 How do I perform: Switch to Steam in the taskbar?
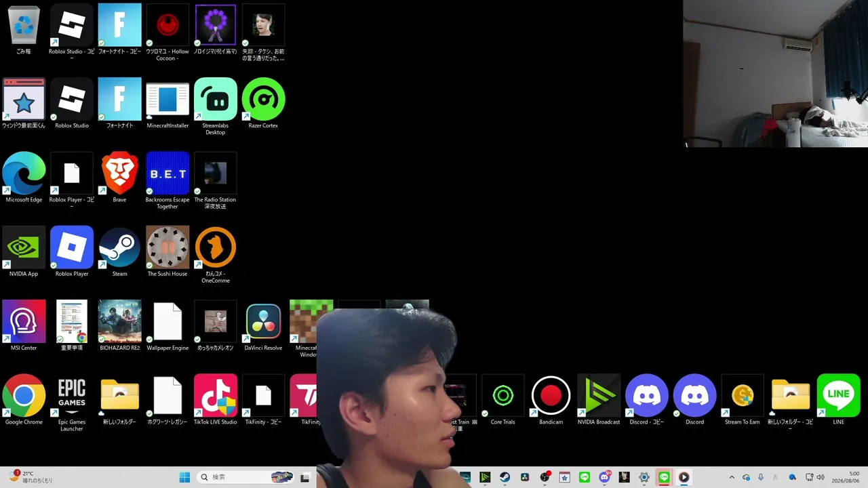coord(505,477)
